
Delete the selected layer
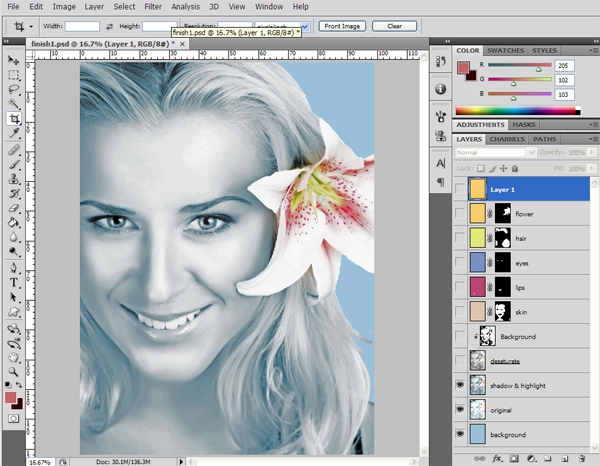click(x=582, y=458)
